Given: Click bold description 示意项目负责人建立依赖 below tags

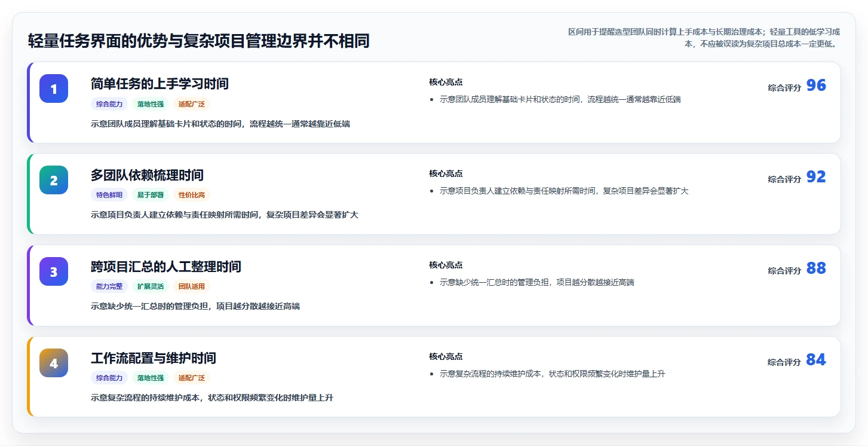Looking at the screenshot, I should [225, 215].
